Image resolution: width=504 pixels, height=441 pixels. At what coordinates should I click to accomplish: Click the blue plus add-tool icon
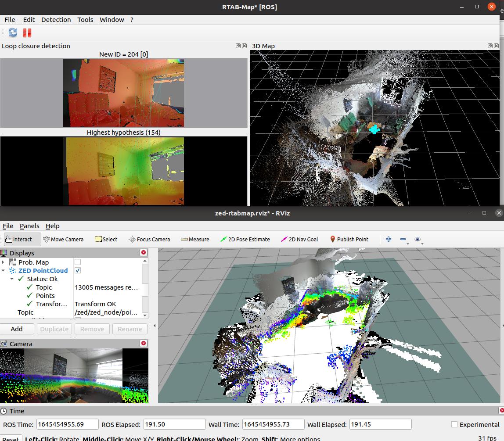(388, 239)
